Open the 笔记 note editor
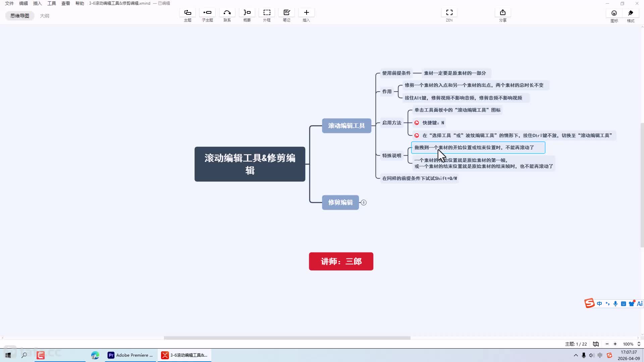The width and height of the screenshot is (644, 362). coord(286,15)
